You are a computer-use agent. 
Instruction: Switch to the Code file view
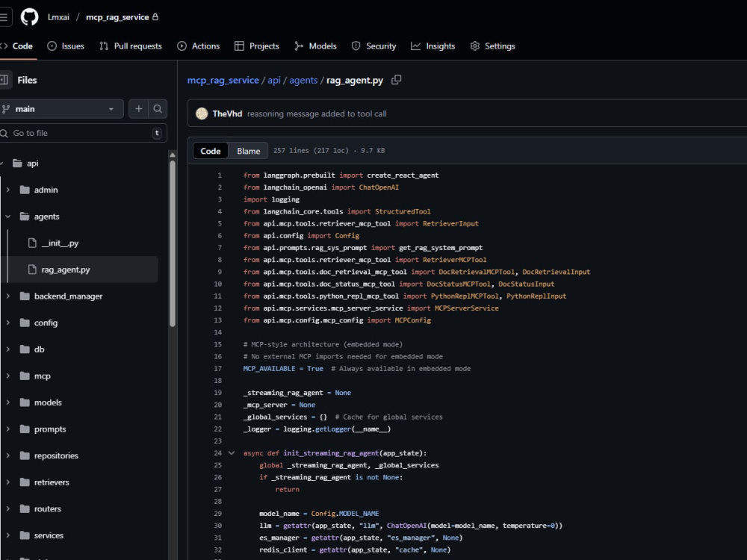point(210,151)
